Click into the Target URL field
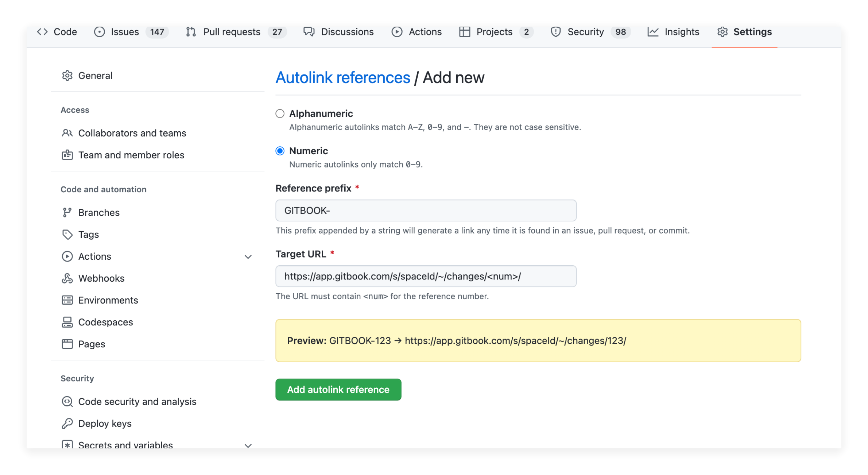 pos(426,276)
